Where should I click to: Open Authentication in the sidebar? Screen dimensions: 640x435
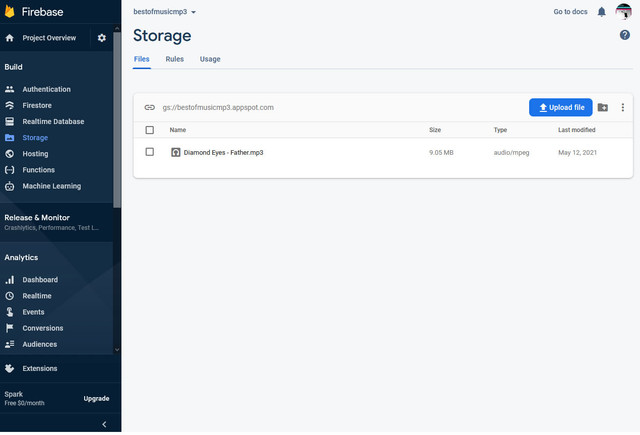click(47, 89)
